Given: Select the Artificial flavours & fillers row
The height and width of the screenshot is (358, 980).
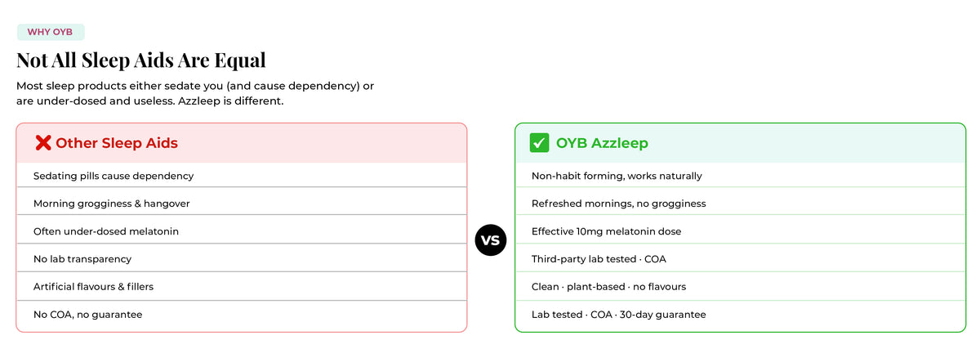Looking at the screenshot, I should pos(242,286).
